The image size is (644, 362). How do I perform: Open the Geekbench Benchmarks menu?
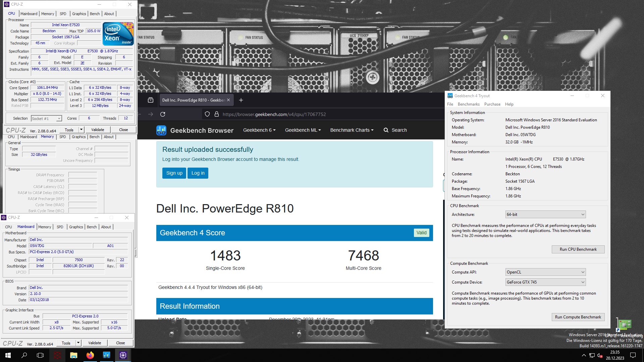[x=469, y=104]
